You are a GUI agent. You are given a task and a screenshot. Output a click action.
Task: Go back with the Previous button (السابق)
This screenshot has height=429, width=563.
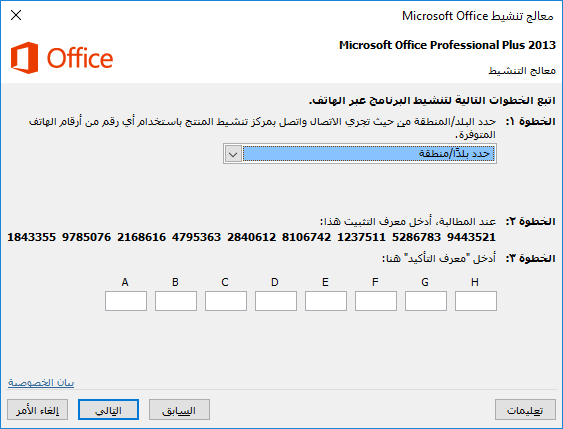[179, 410]
